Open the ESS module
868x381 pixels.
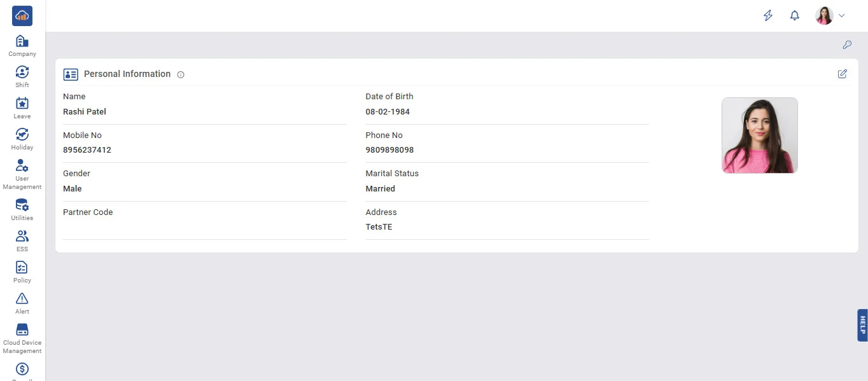coord(22,240)
